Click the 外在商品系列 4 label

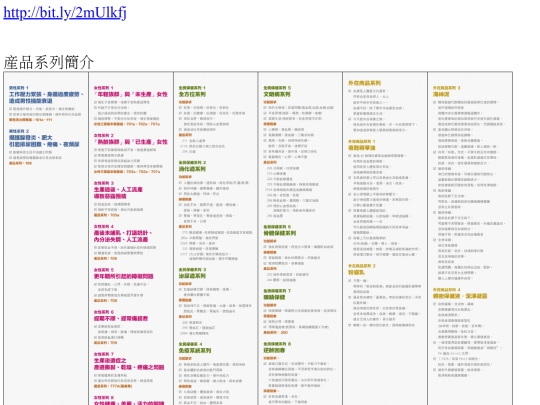point(447,290)
